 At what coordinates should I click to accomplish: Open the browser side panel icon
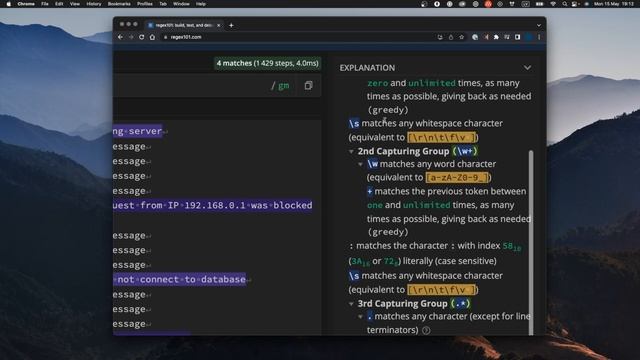click(x=518, y=37)
